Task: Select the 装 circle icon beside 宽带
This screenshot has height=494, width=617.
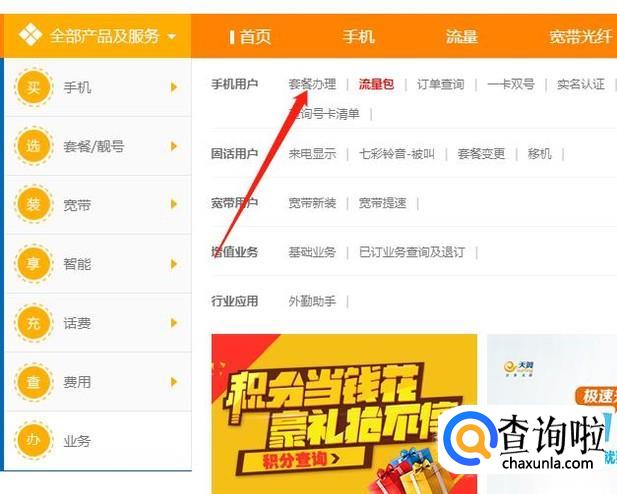Action: 33,204
